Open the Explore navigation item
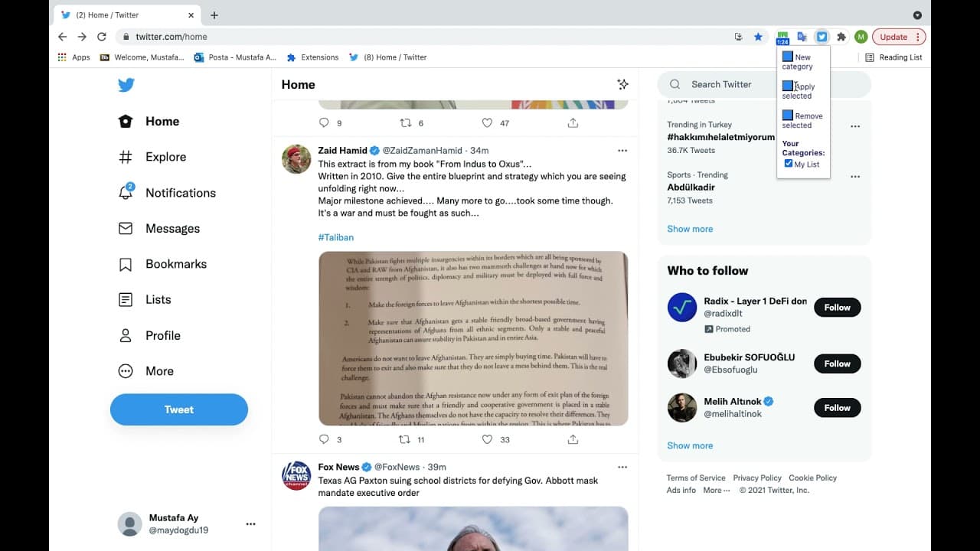This screenshot has height=551, width=980. point(152,157)
